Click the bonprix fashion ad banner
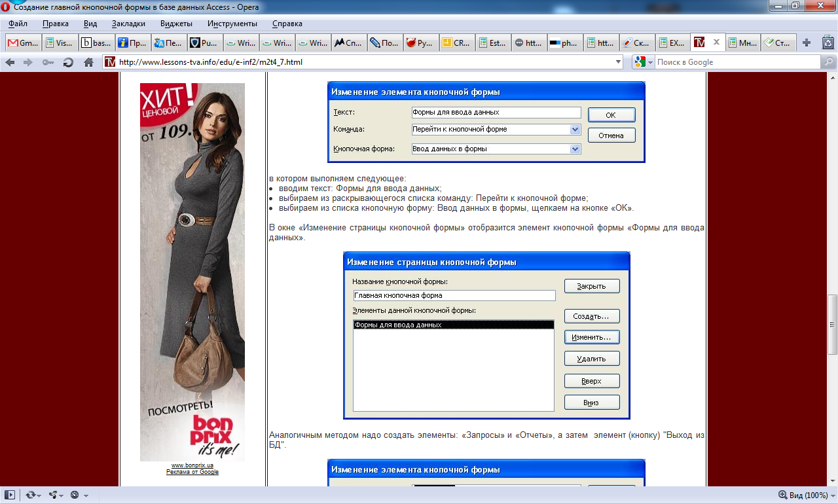 point(192,272)
